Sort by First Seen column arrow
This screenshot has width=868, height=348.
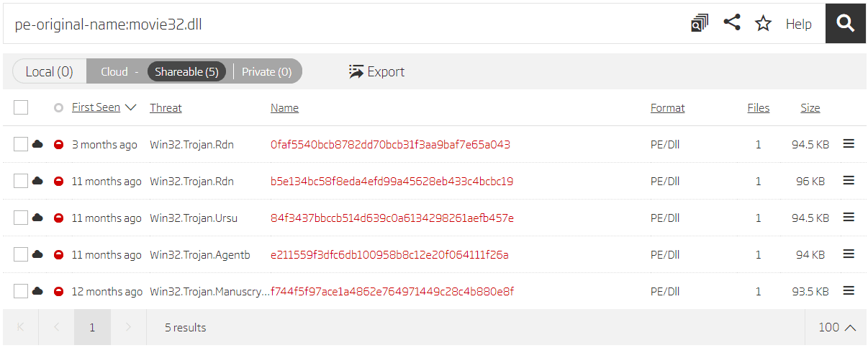click(x=130, y=107)
